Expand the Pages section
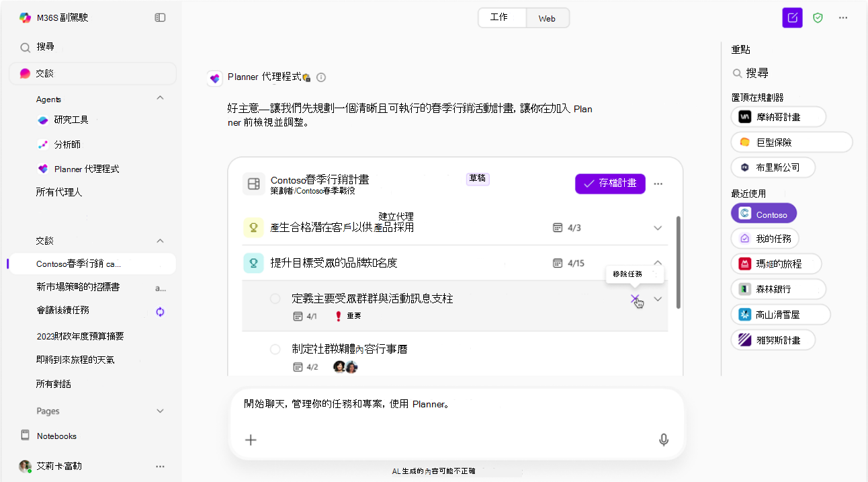The height and width of the screenshot is (482, 868). (160, 411)
